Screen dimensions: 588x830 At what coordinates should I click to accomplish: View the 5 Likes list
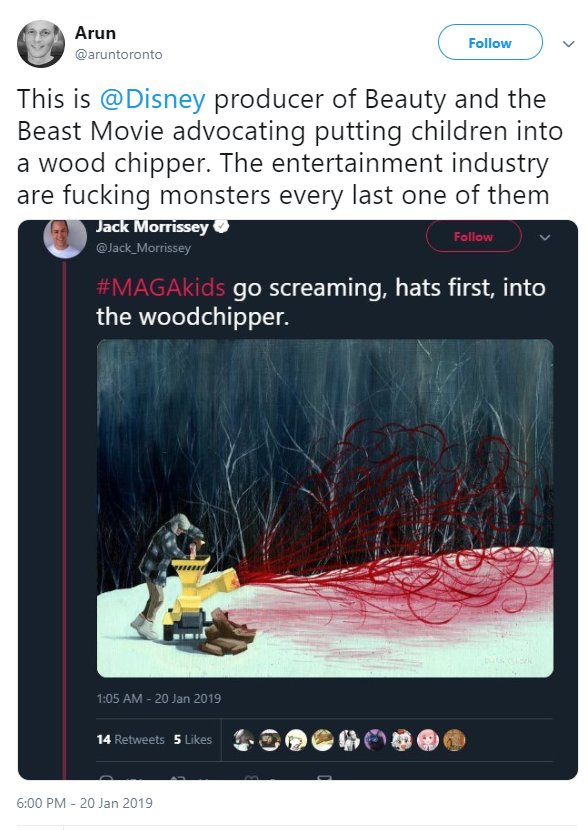tap(193, 739)
